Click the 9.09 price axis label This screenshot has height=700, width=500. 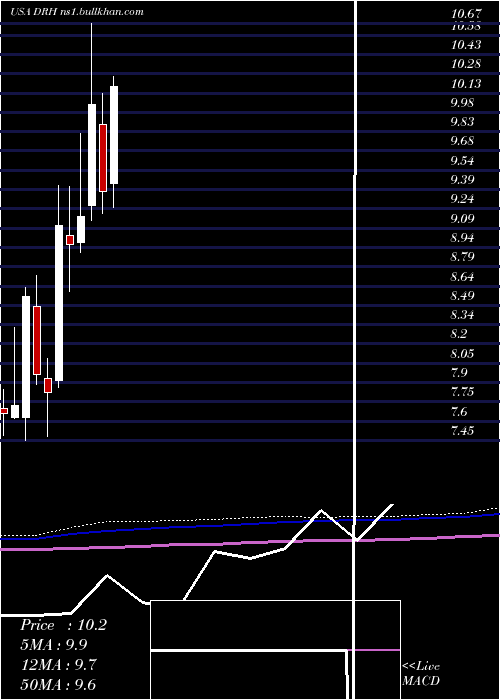(462, 219)
